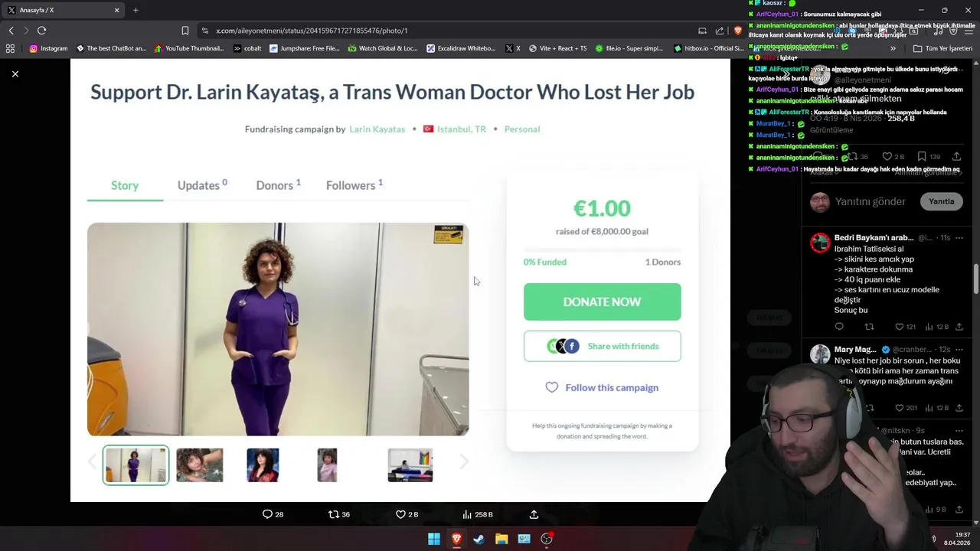Close the photo viewer with the X icon

15,74
